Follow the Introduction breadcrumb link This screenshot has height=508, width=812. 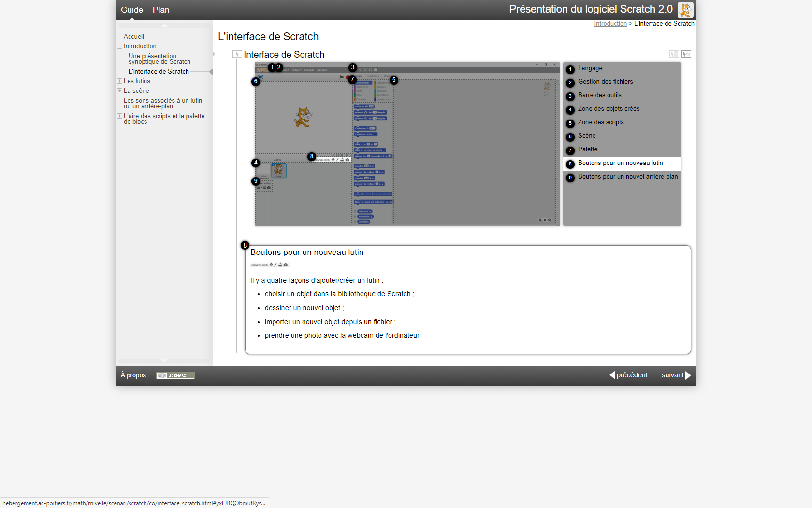610,24
